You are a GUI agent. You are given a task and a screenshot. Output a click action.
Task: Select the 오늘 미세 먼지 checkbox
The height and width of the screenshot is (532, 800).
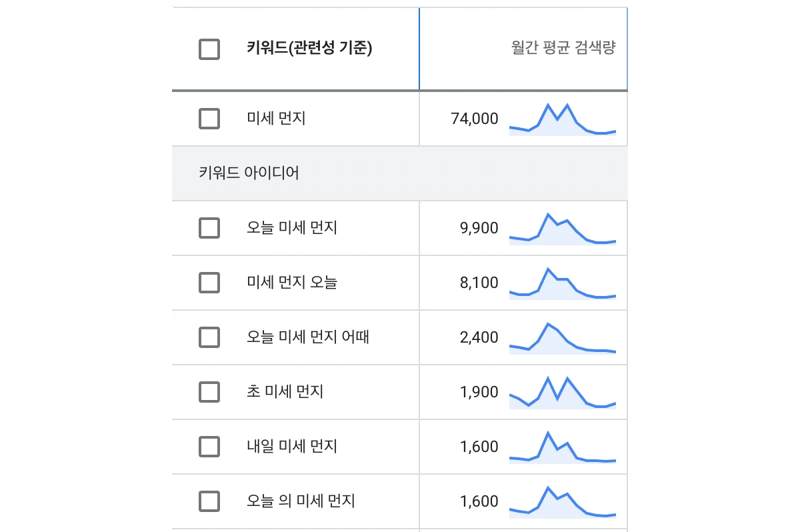click(x=209, y=228)
